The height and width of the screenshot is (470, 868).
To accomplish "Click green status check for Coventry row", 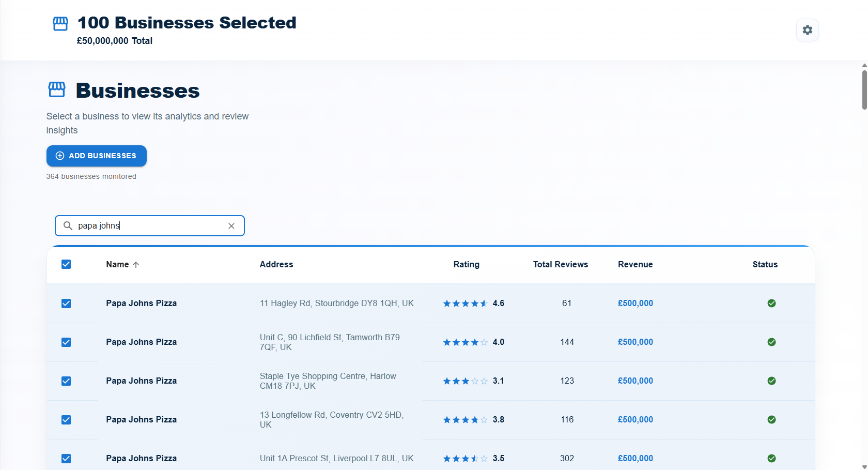I will pyautogui.click(x=771, y=420).
